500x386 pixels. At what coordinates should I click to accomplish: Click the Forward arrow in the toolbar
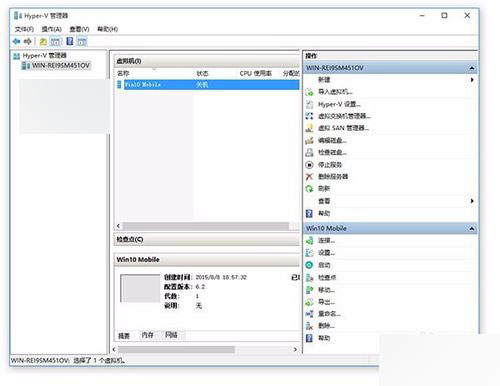tap(28, 41)
